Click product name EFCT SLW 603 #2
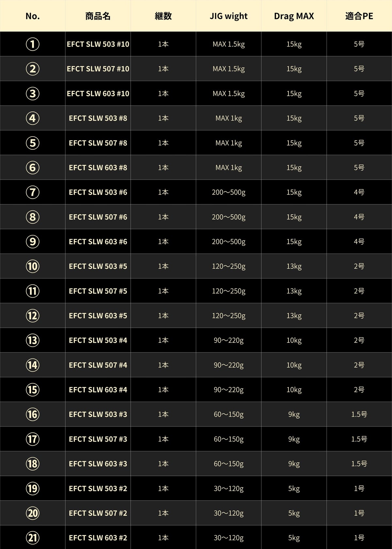 98,538
